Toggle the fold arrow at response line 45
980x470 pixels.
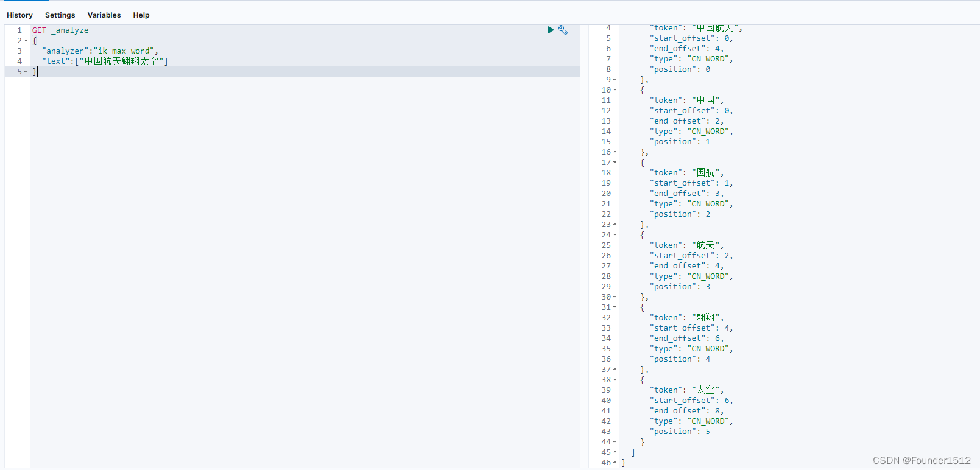pos(615,452)
